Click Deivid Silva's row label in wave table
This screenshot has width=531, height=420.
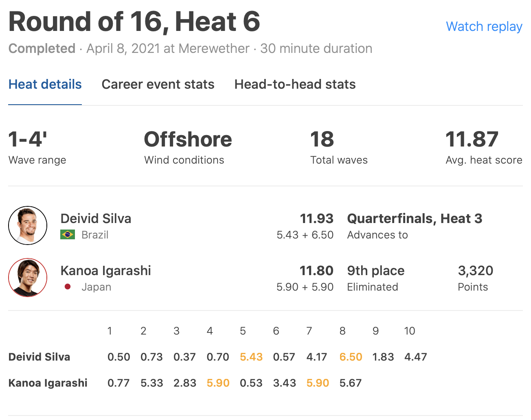tap(39, 357)
